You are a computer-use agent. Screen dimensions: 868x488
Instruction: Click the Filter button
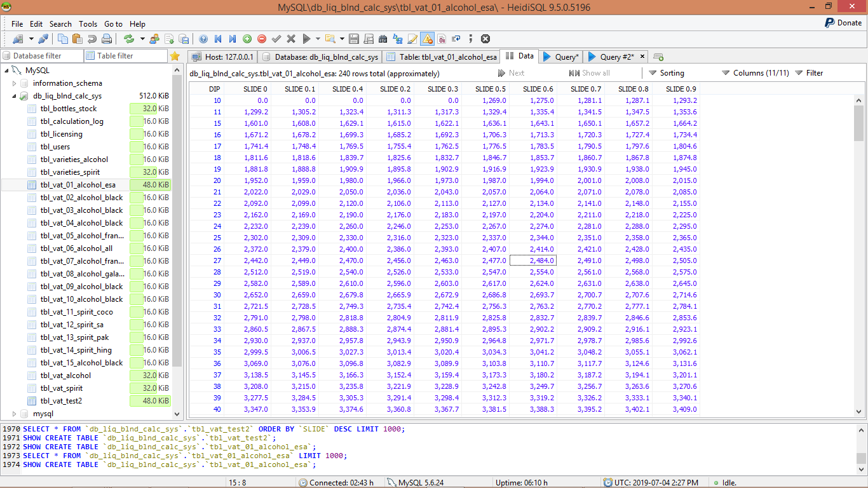(x=809, y=73)
